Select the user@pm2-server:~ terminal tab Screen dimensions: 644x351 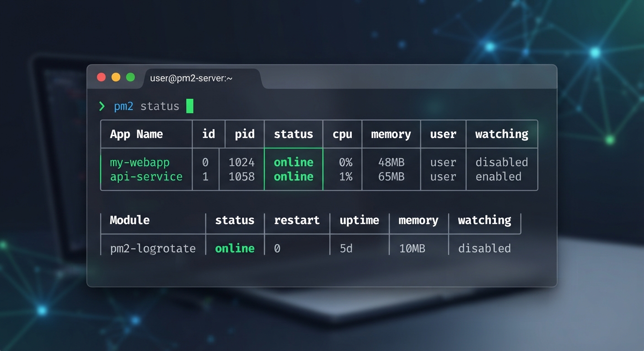[x=201, y=78]
